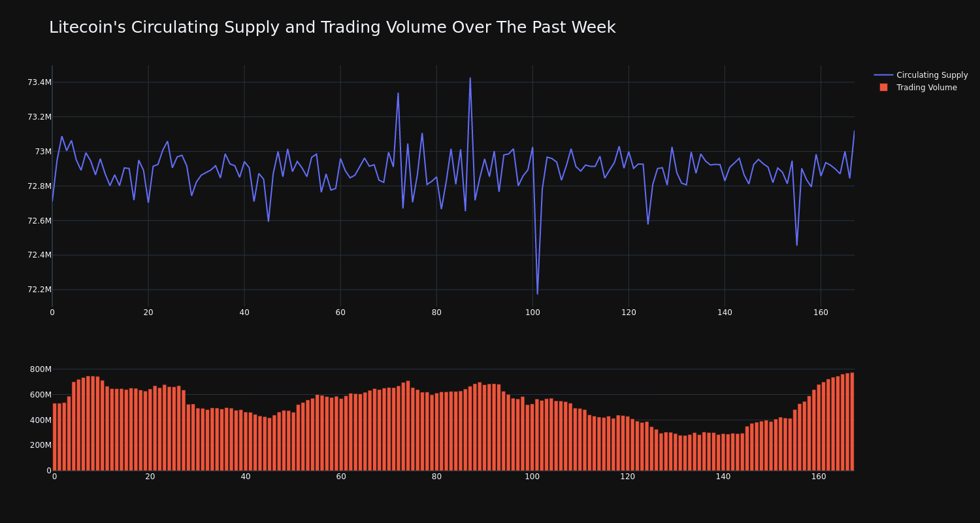
Task: Click the 100 tick on supply chart x-axis
Action: (532, 312)
